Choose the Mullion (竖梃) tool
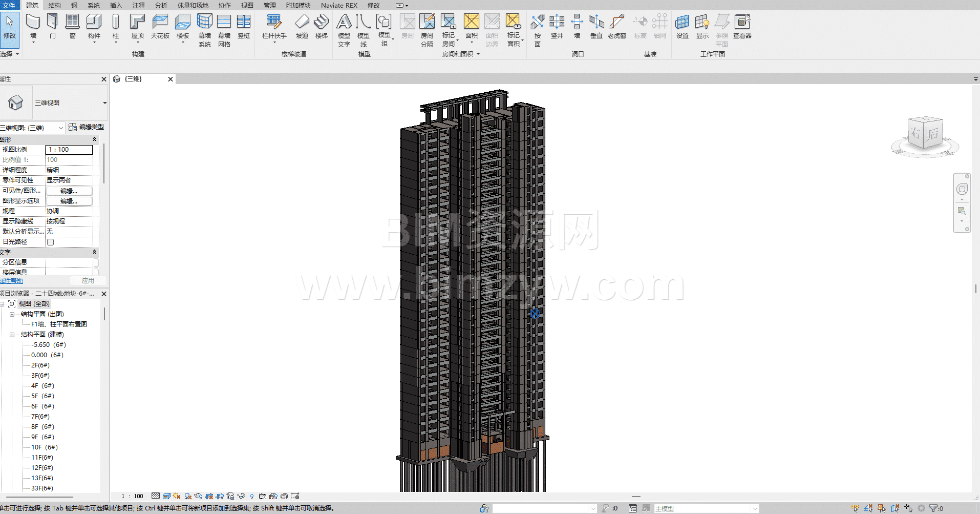 [244, 27]
